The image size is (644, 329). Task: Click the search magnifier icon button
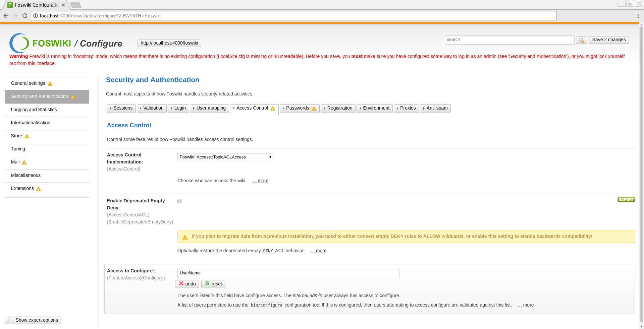click(581, 40)
